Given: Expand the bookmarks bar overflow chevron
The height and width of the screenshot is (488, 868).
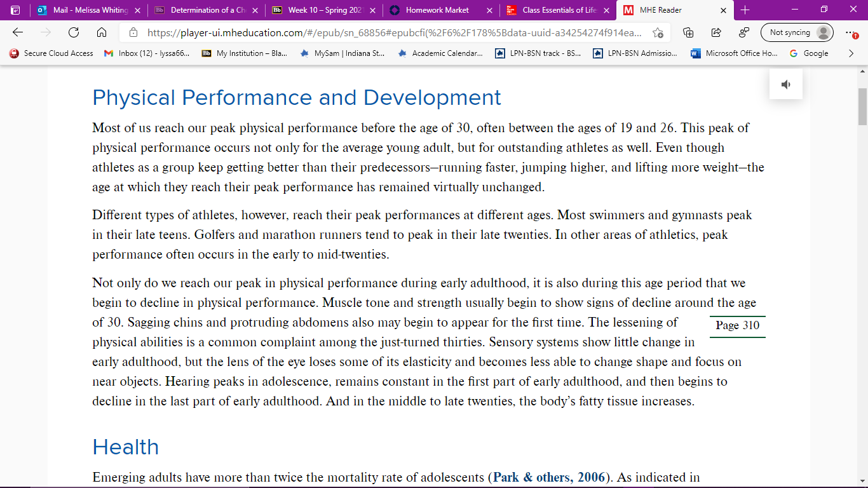Looking at the screenshot, I should click(851, 53).
